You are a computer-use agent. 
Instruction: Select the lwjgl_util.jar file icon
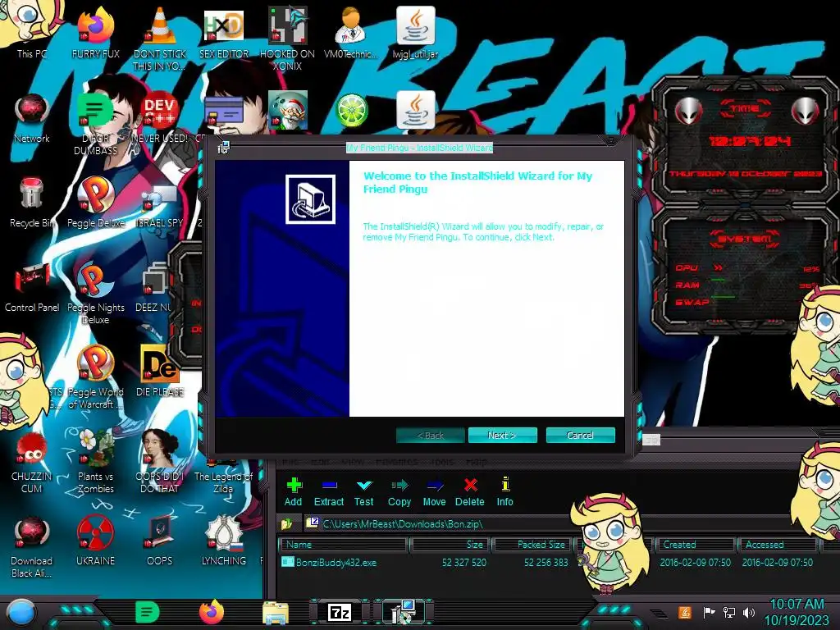point(415,32)
